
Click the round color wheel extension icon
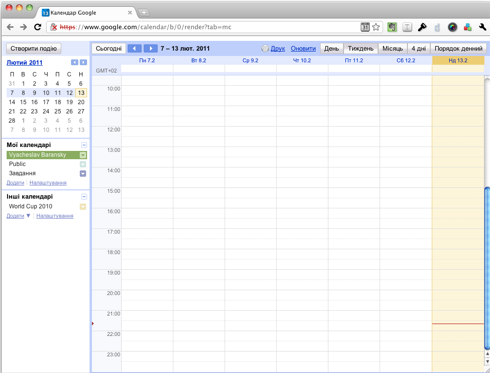[x=452, y=27]
